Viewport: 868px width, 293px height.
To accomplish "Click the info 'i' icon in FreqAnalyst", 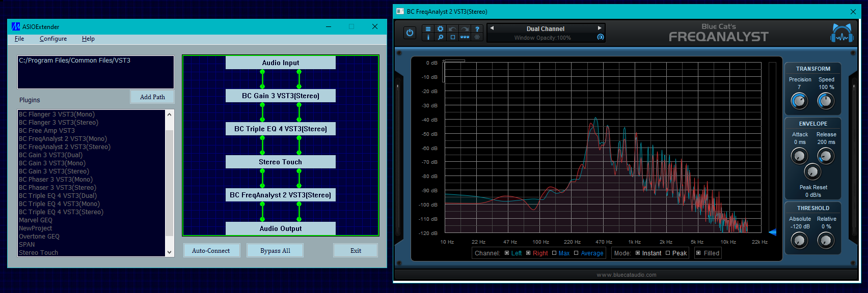I will (428, 37).
